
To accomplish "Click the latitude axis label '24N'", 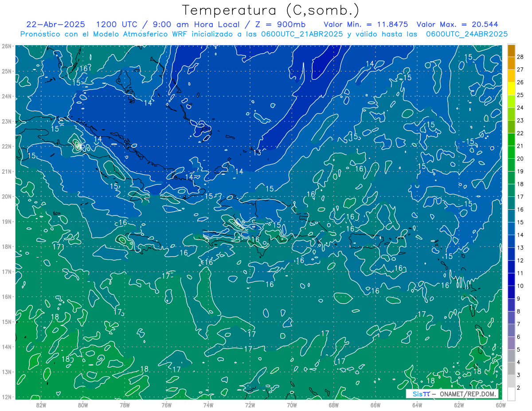I will tap(7, 96).
